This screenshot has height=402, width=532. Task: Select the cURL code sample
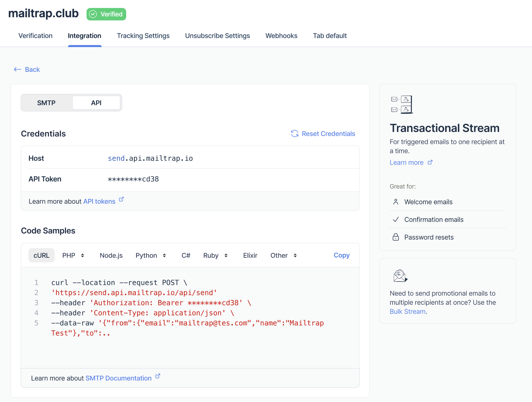click(41, 255)
